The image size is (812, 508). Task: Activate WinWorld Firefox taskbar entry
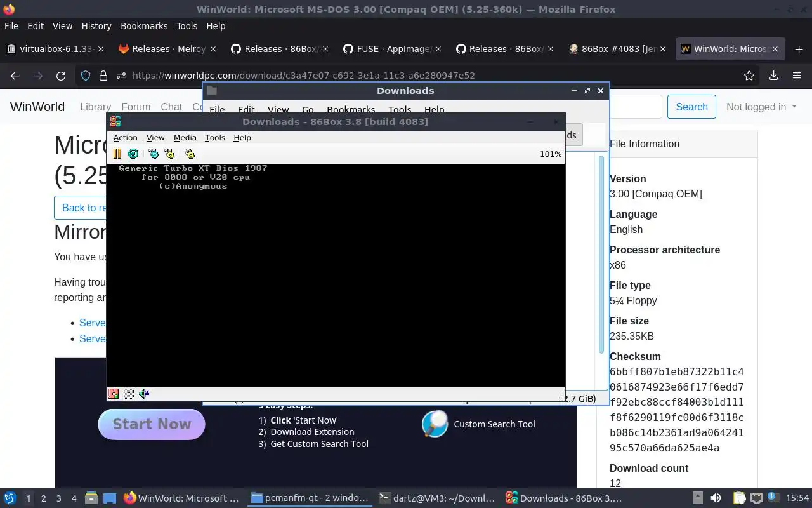[x=181, y=498]
